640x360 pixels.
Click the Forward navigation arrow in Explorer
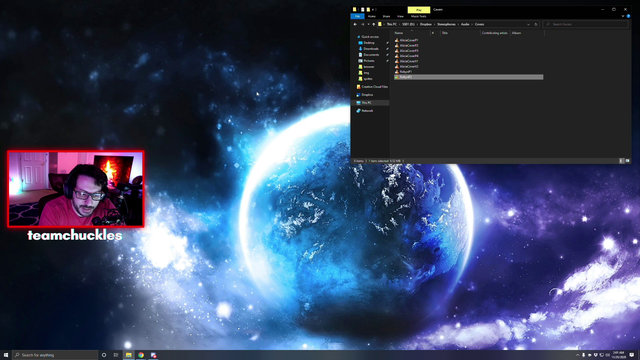pyautogui.click(x=362, y=24)
